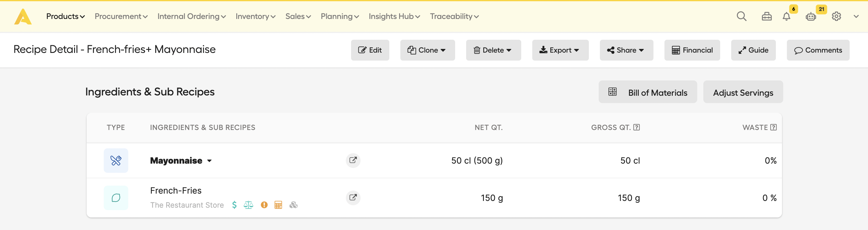Click the orange warning icon for French-Fries

264,205
